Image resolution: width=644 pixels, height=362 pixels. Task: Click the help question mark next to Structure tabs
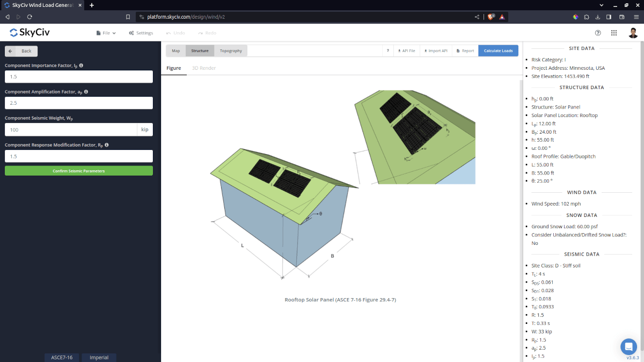[388, 50]
